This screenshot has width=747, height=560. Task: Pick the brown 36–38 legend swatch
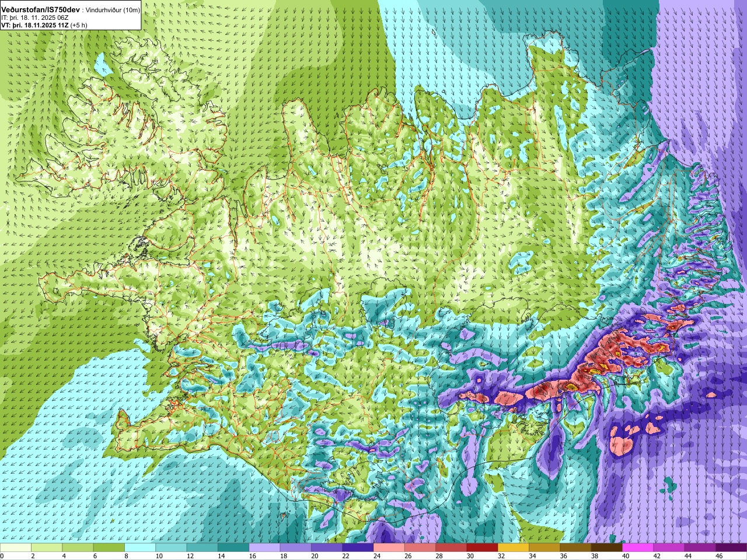click(576, 548)
